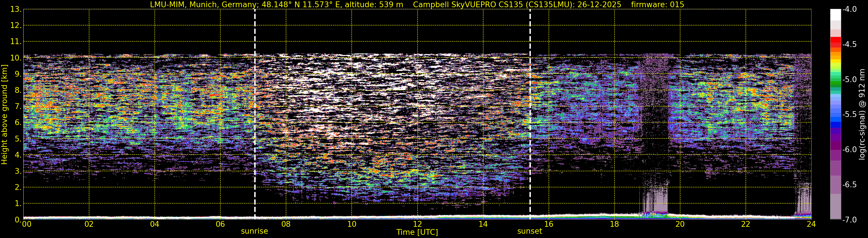The width and height of the screenshot is (868, 238).
Task: Click the 'sunrise' label below the time axis
Action: (254, 231)
